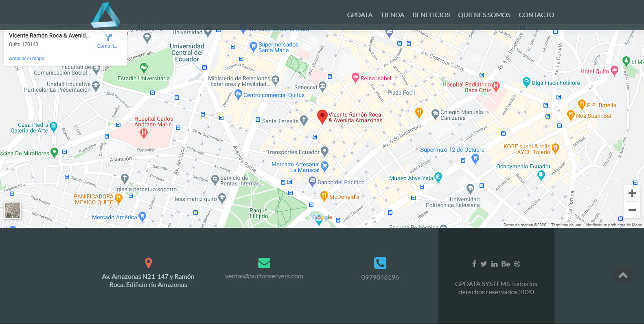
Task: Click the footer location pin icon
Action: 149,263
